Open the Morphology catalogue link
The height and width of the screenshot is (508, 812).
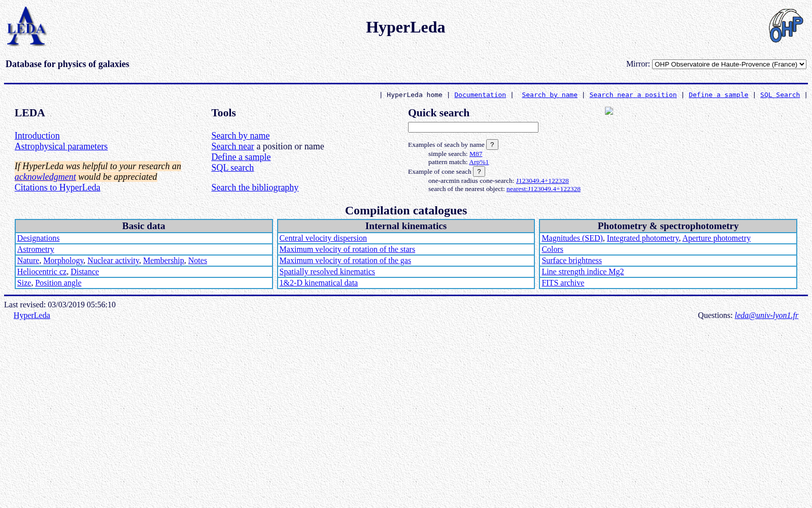(x=63, y=261)
